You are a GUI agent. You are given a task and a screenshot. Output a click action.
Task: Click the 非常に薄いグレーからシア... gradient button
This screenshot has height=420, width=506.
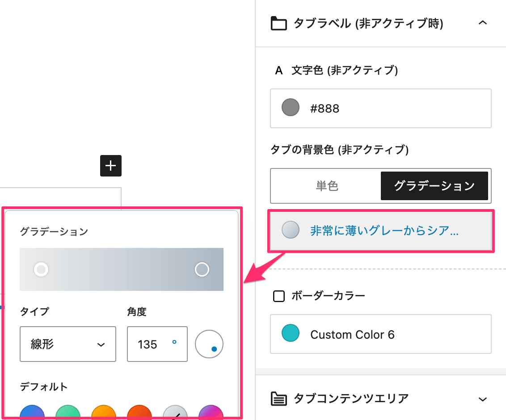point(380,231)
